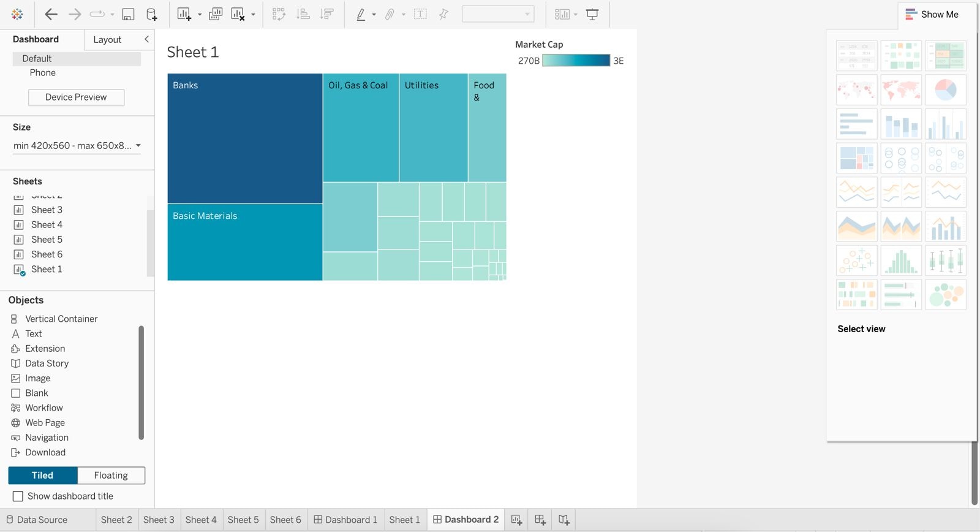The width and height of the screenshot is (980, 532).
Task: Go back with the undo arrow
Action: pyautogui.click(x=51, y=14)
